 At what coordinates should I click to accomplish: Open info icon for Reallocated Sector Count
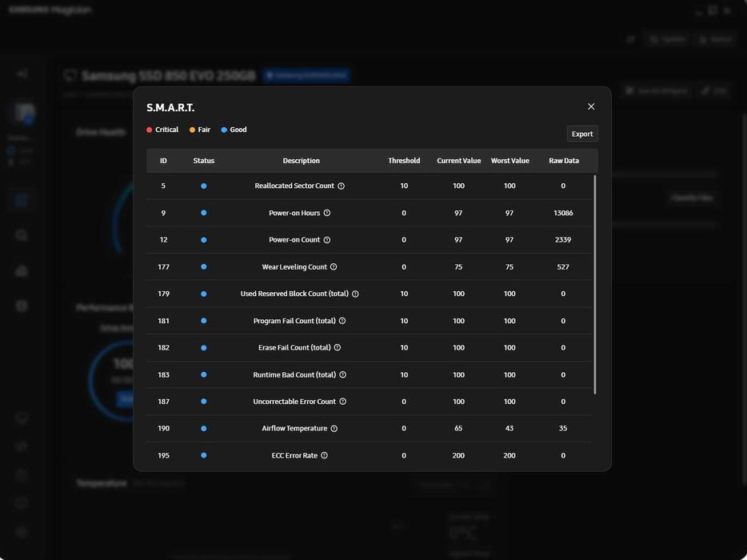341,186
